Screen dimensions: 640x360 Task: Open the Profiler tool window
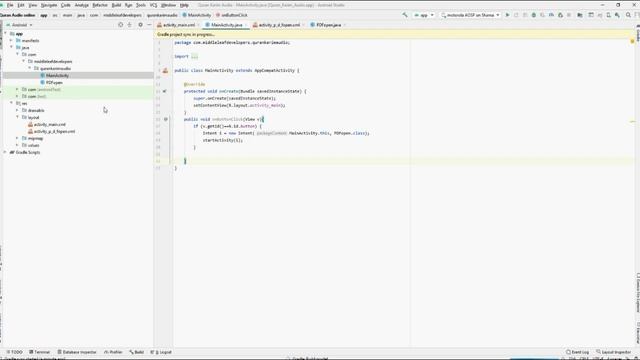click(x=113, y=352)
